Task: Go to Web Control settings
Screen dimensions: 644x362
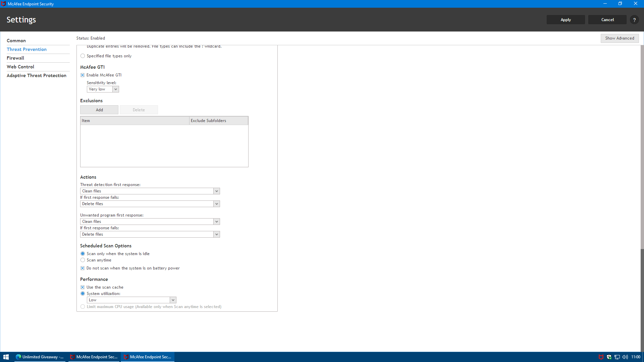Action: tap(20, 67)
